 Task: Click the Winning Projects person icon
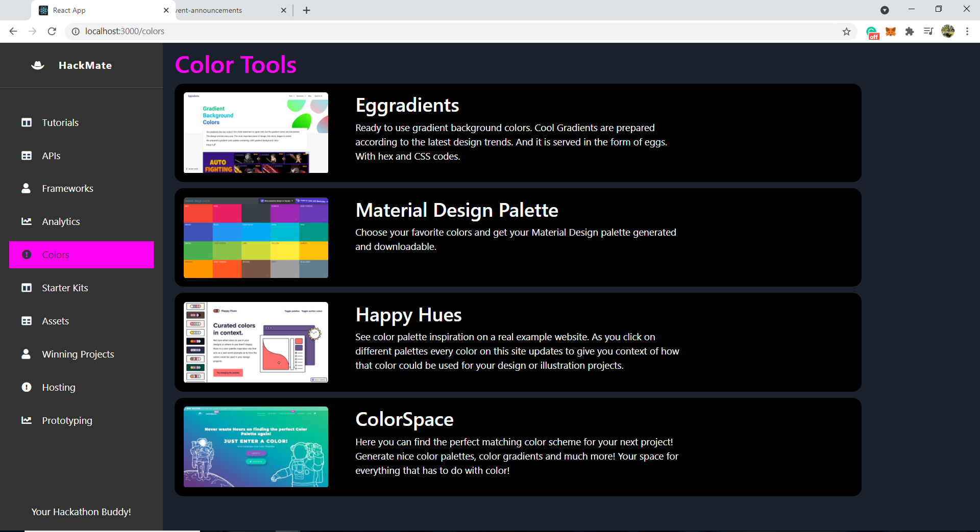point(26,354)
